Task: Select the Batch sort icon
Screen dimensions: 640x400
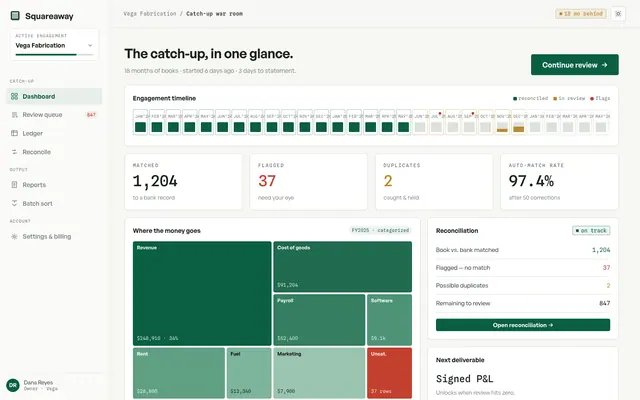Action: pyautogui.click(x=14, y=203)
